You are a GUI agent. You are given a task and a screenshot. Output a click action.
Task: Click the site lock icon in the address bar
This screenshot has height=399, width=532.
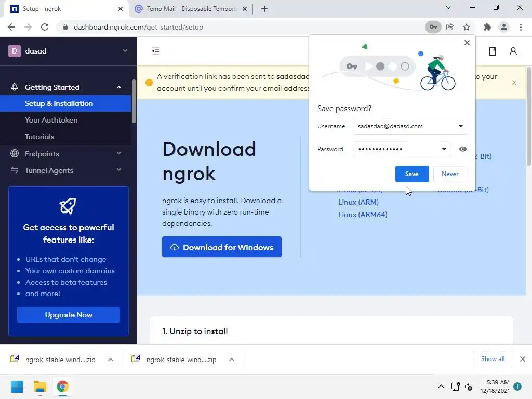point(65,27)
